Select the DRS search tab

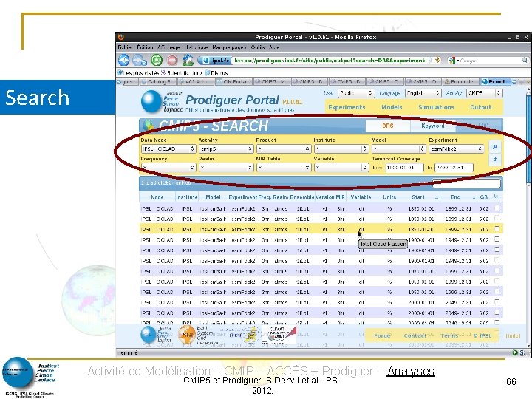click(x=388, y=126)
